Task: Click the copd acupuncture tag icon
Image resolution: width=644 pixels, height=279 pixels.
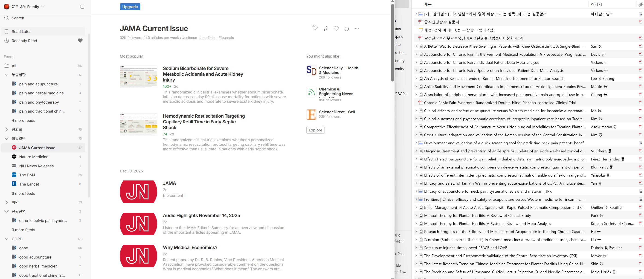Action: tap(14, 257)
